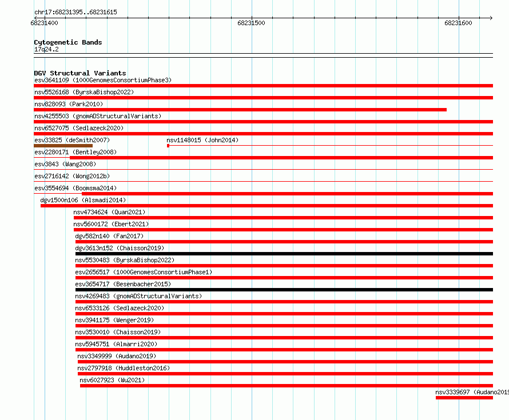Select nsv5945751 (Almarri2020) label
509x420 pixels.
pos(116,344)
